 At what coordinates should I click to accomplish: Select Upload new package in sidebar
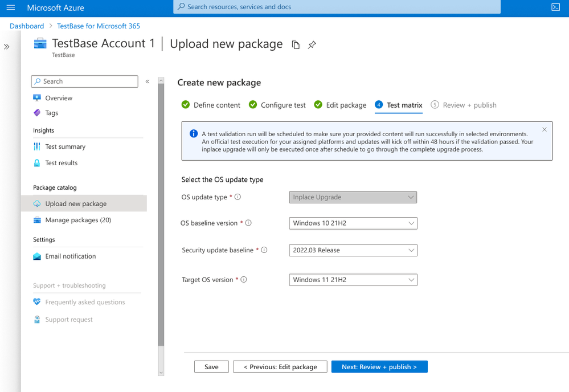[x=84, y=203]
